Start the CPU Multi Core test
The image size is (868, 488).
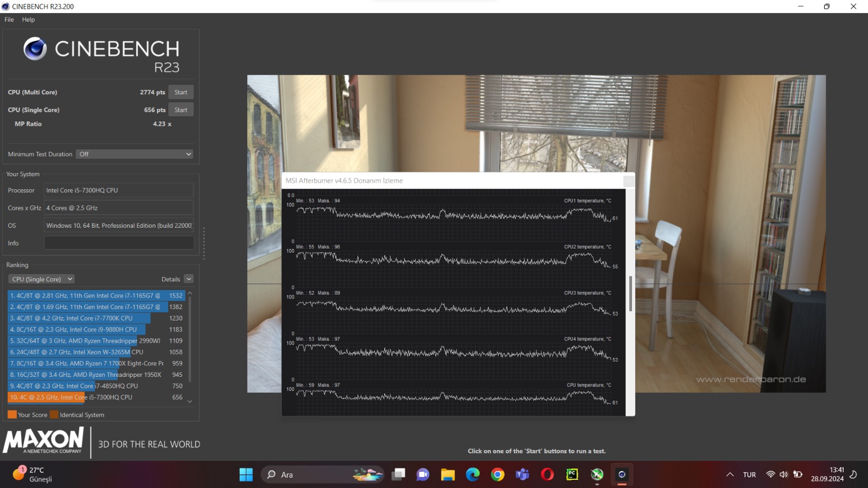[181, 92]
